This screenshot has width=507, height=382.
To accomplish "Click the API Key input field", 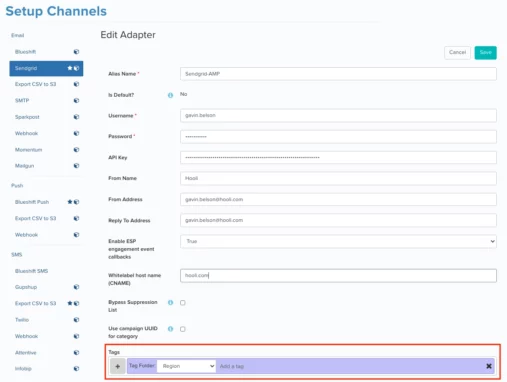I will click(x=338, y=158).
